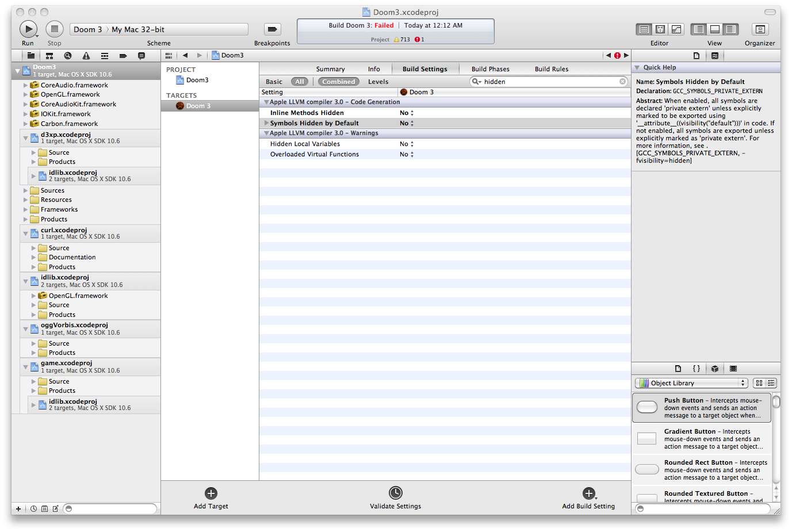Click the Run button in toolbar
The width and height of the screenshot is (792, 532).
coord(28,29)
